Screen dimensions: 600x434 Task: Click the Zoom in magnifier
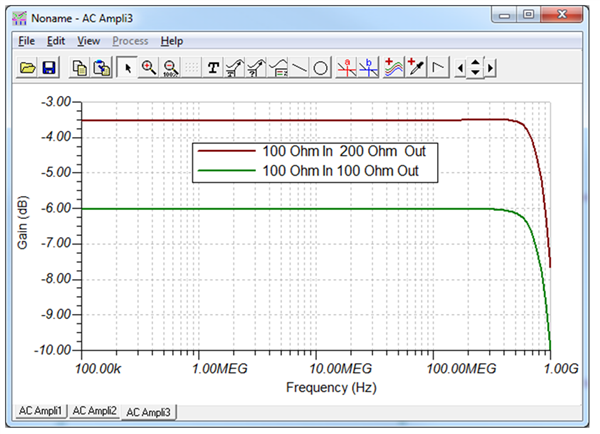pos(148,68)
